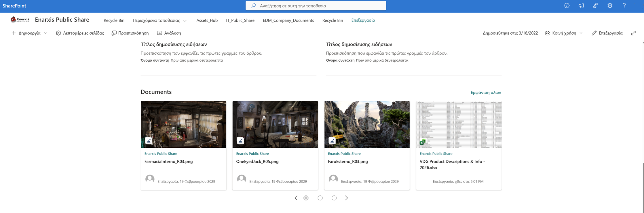Screen dimensions: 644x213
Task: Click the search magnifier icon
Action: pos(253,6)
